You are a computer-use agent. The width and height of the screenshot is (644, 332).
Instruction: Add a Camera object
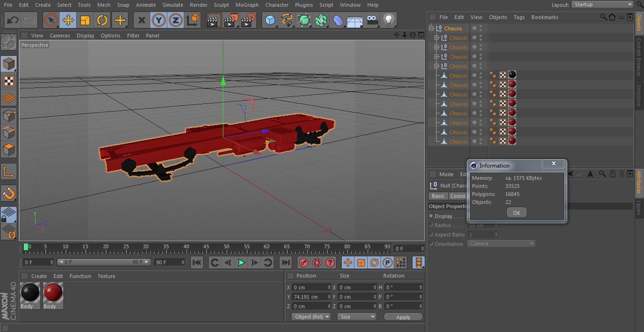pyautogui.click(x=372, y=20)
